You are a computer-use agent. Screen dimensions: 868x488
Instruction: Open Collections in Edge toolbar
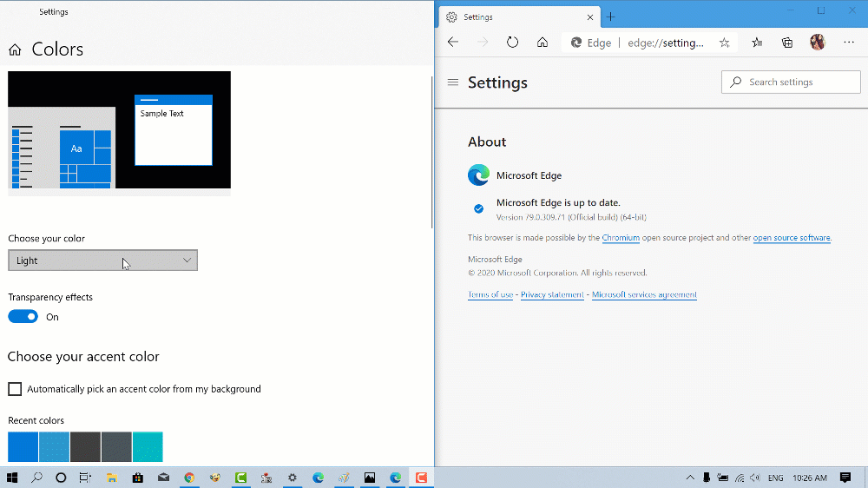click(x=787, y=42)
